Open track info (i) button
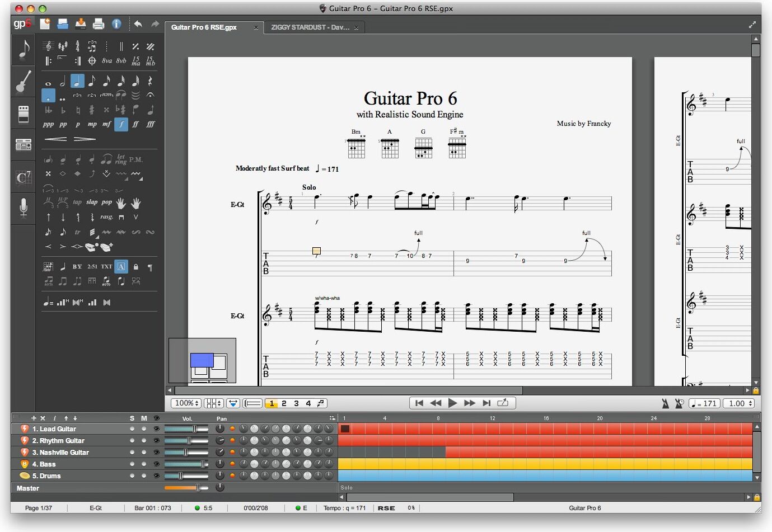This screenshot has height=532, width=772. (x=54, y=418)
